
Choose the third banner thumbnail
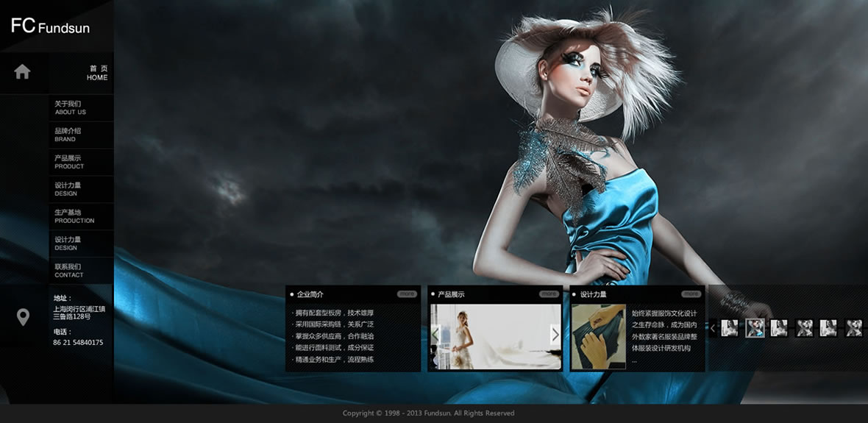[x=779, y=328]
